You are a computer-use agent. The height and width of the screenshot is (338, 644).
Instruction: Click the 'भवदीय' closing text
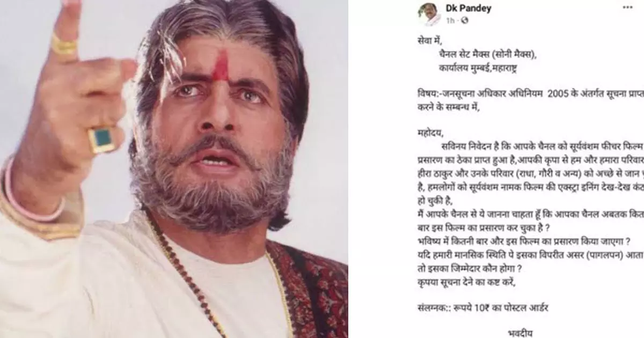tap(519, 332)
